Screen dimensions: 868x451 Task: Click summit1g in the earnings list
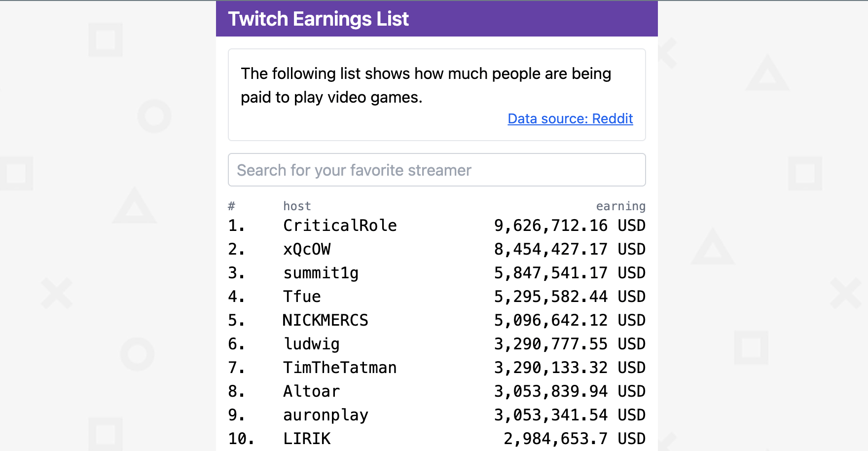pyautogui.click(x=321, y=273)
